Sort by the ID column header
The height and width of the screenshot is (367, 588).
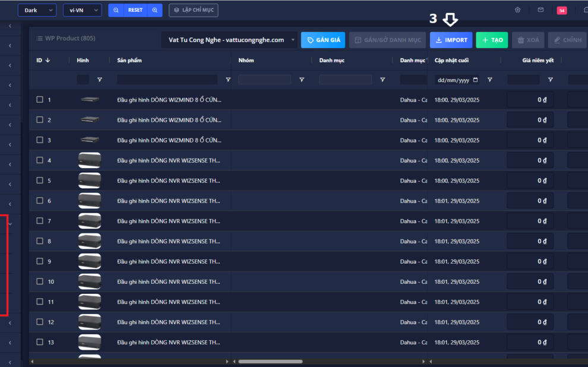(43, 60)
